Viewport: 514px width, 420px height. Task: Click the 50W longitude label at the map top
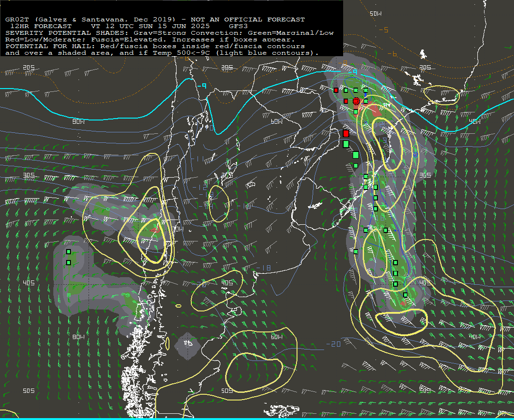pyautogui.click(x=376, y=14)
